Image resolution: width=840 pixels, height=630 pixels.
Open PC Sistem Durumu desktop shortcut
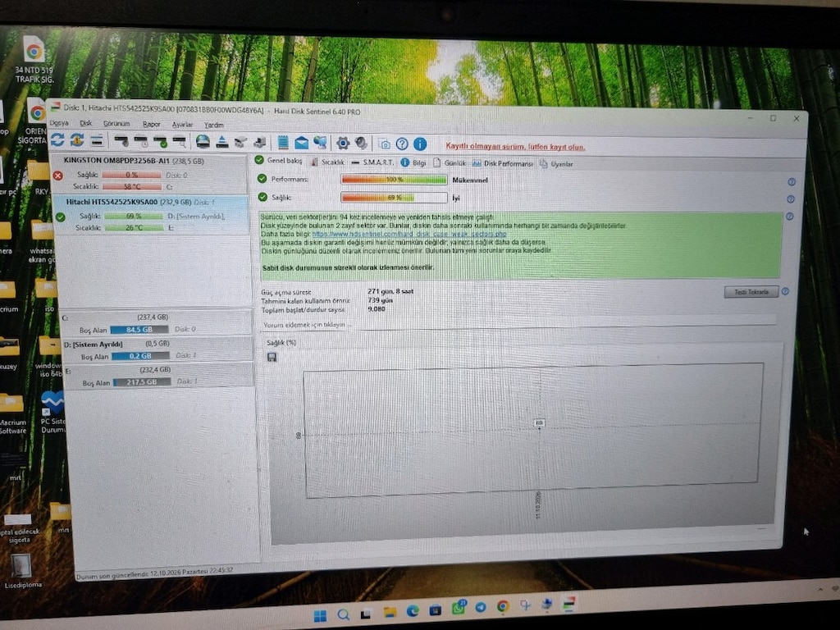52,412
